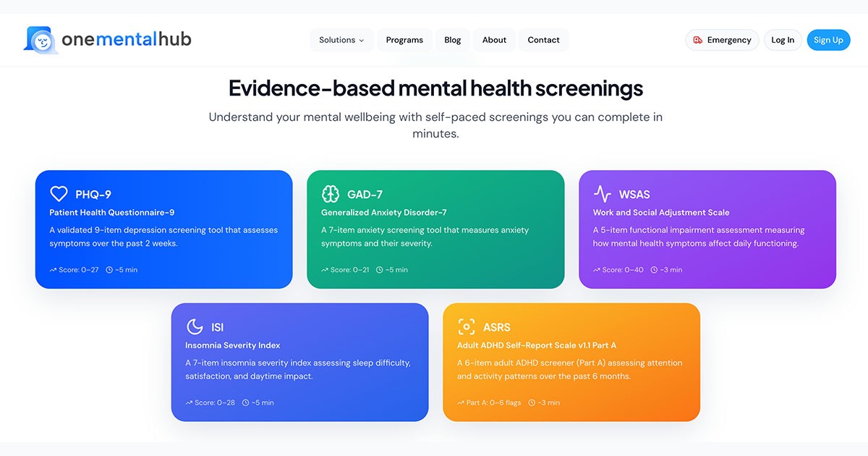This screenshot has height=456, width=868.
Task: Click '~3 min' on the WSAS card
Action: tap(671, 270)
